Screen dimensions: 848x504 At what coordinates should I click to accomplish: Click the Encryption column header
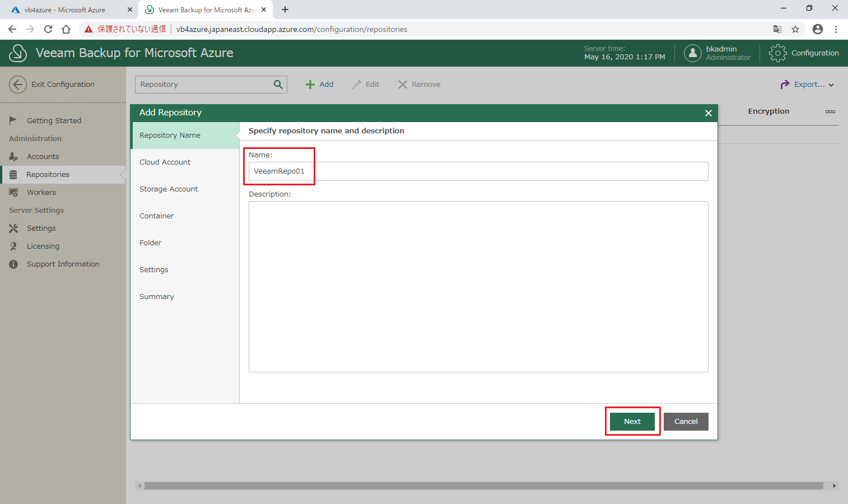768,111
